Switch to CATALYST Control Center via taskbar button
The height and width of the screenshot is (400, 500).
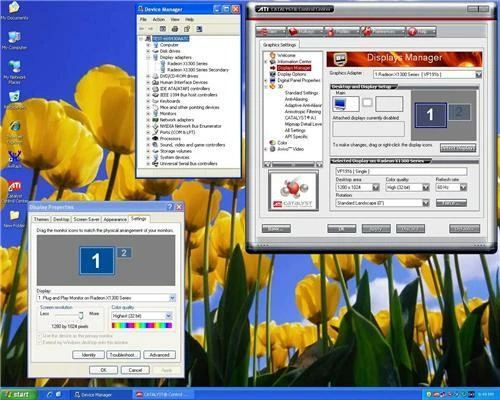click(x=163, y=395)
